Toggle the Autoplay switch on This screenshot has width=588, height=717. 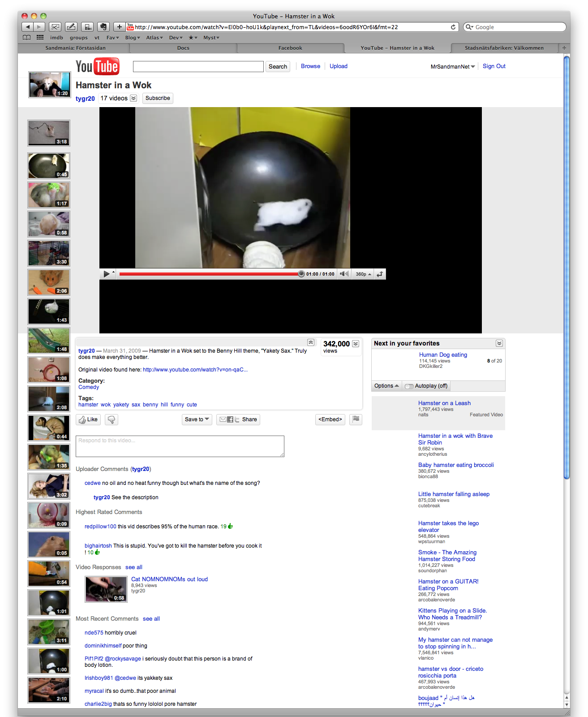[409, 386]
